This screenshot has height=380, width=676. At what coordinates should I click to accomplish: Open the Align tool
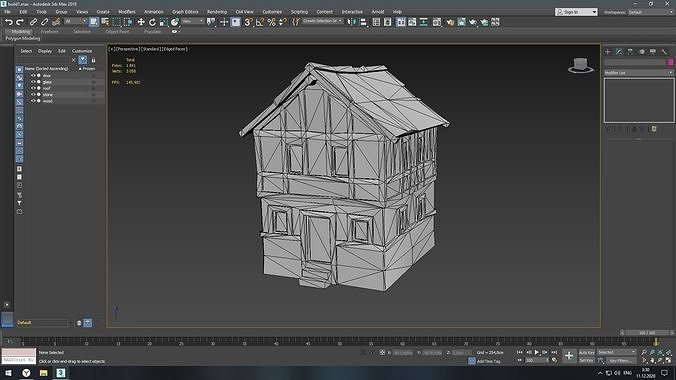point(363,22)
